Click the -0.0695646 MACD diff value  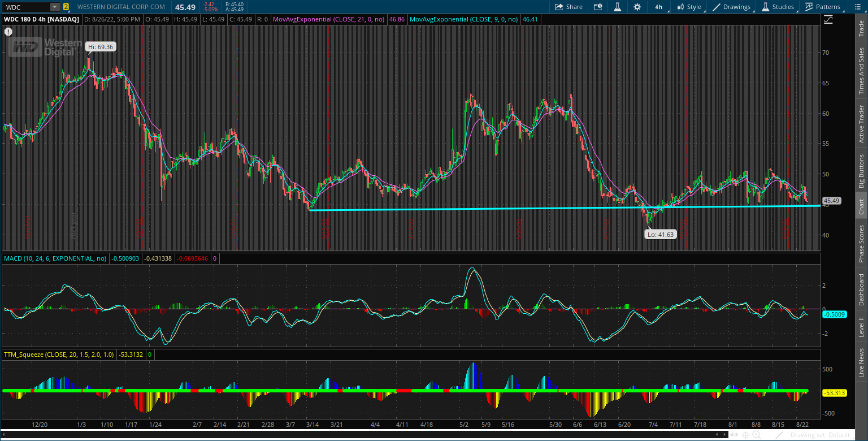[193, 258]
